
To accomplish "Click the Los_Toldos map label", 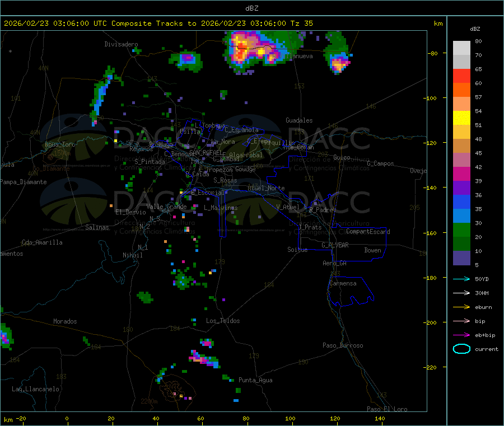I will pos(223,321).
